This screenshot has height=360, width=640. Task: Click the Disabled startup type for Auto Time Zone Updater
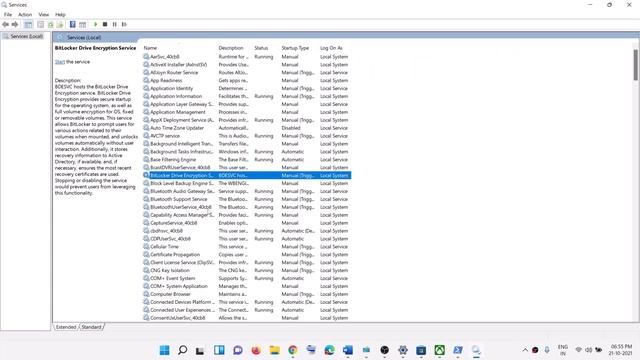(291, 128)
